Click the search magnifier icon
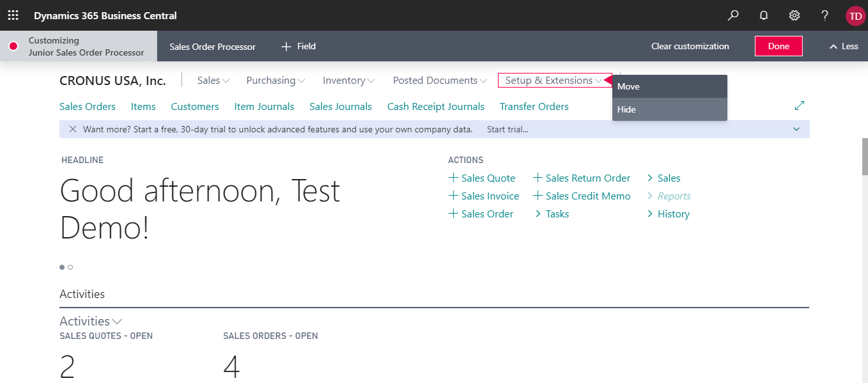 point(733,15)
